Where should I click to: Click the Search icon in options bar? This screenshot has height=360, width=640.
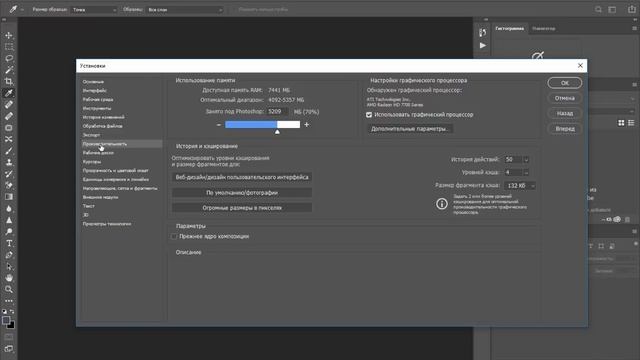[x=598, y=9]
